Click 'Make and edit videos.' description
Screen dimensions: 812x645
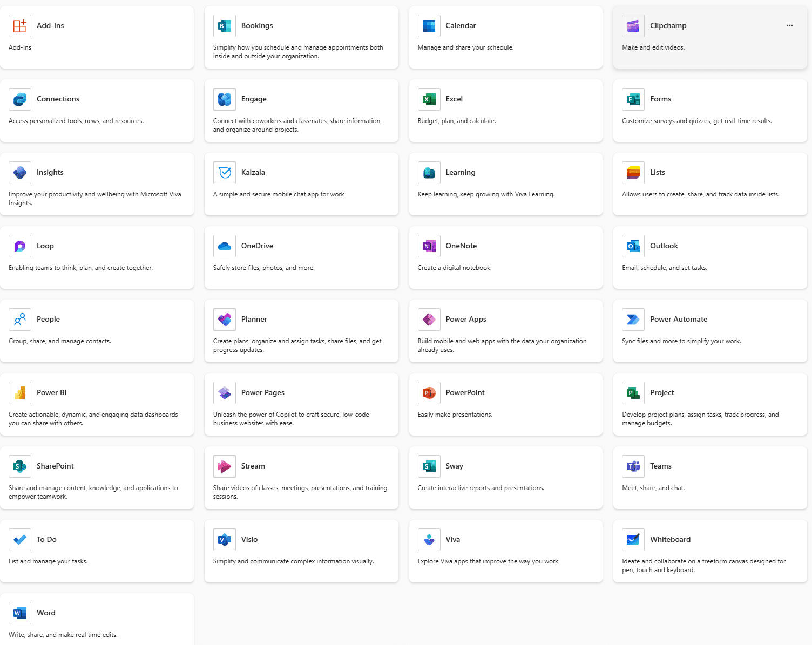[653, 47]
